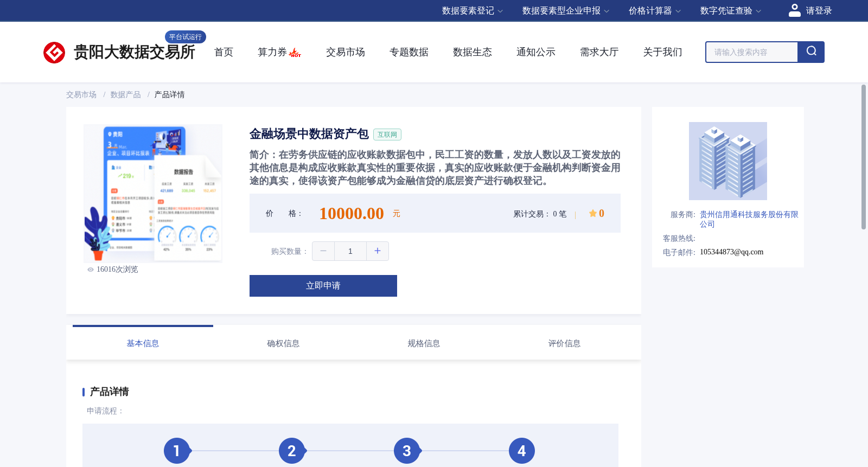Open the 价格计算器 dropdown
This screenshot has height=467, width=868.
[655, 11]
